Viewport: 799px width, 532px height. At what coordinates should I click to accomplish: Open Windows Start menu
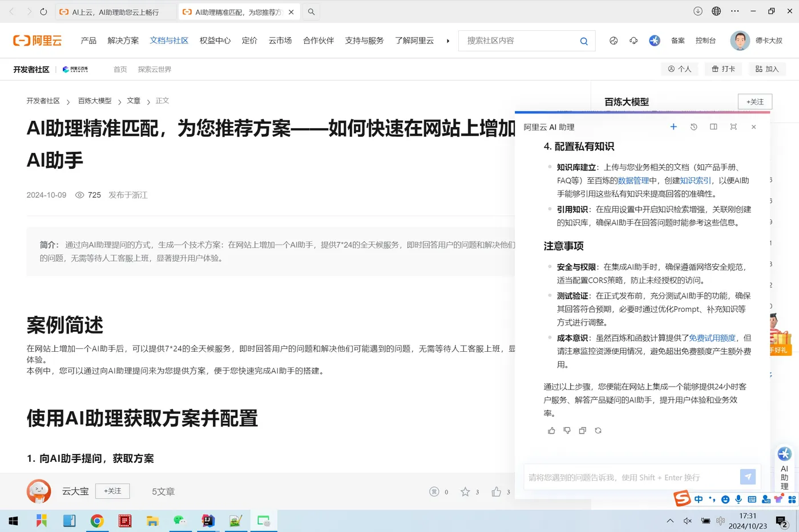[14, 521]
